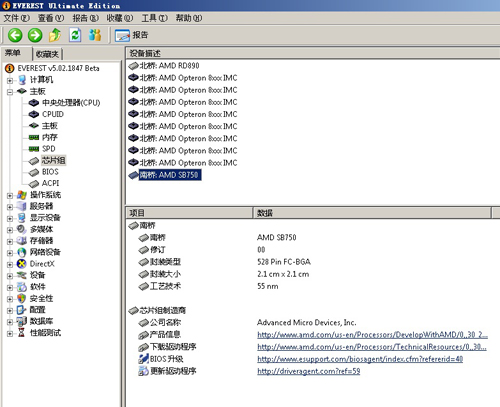500x407 pixels.
Task: Collapse the 主板 tree node
Action: [10, 92]
